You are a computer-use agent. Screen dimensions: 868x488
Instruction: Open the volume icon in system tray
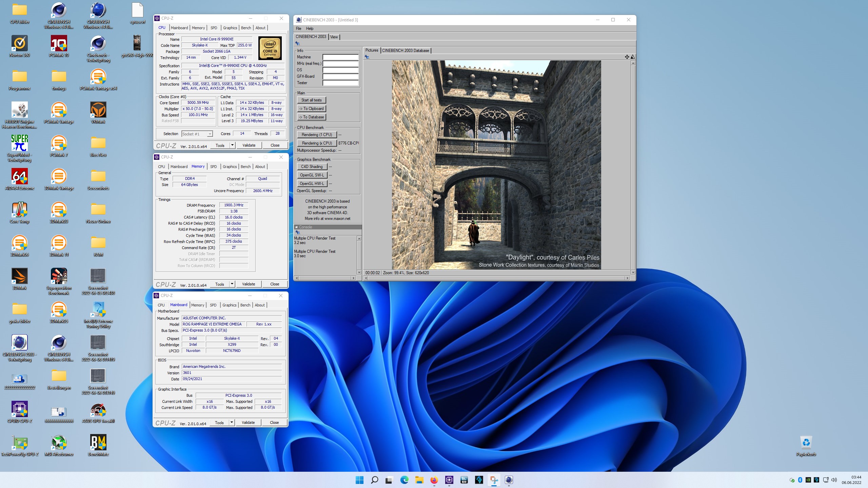click(x=834, y=480)
